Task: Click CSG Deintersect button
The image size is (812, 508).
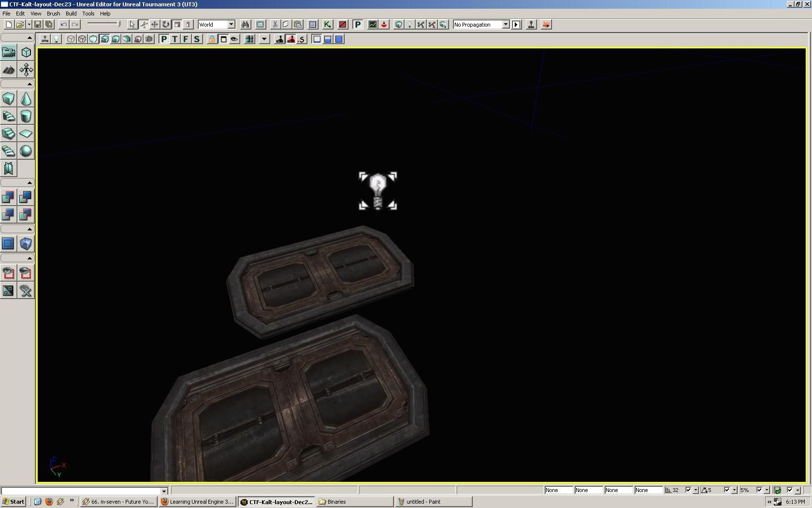Action: click(x=26, y=215)
